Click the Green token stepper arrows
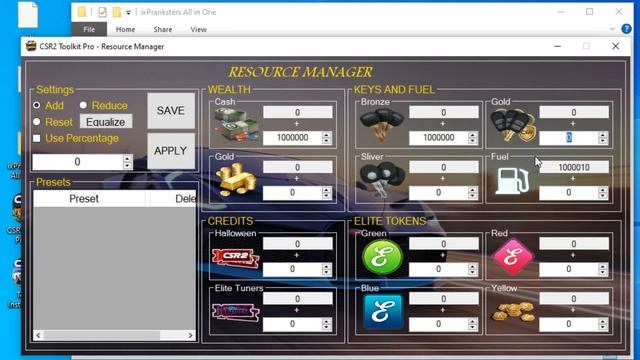Screen dimensions: 640x360 472,269
